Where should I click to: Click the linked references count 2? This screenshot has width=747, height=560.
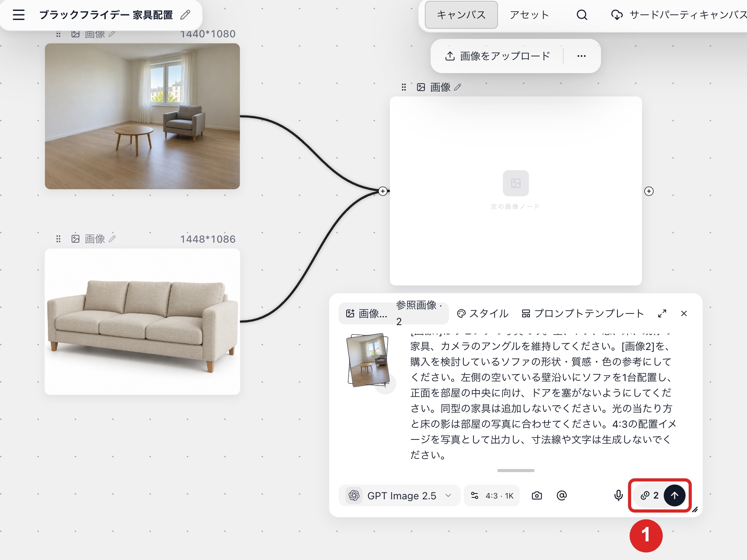click(x=650, y=495)
